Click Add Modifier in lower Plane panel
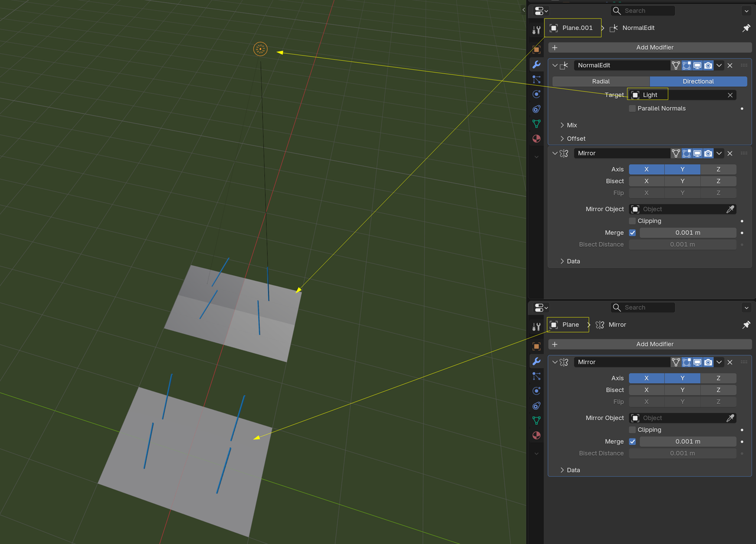 tap(650, 344)
